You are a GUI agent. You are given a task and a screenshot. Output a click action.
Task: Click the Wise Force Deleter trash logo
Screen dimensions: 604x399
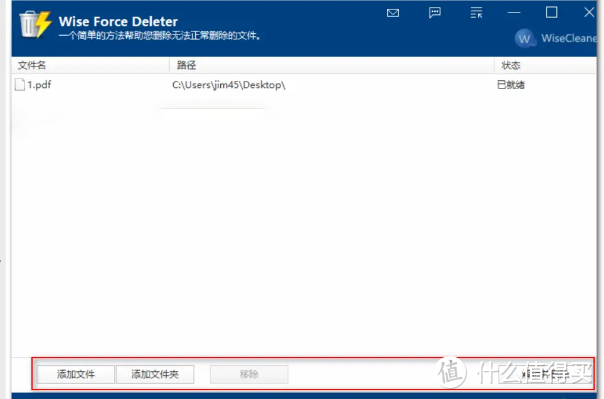(x=35, y=24)
